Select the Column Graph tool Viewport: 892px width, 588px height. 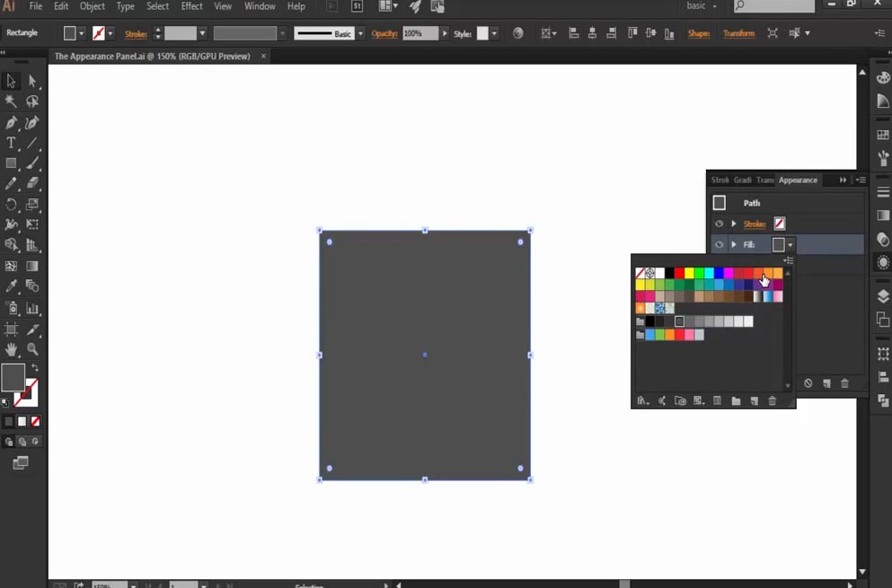32,308
